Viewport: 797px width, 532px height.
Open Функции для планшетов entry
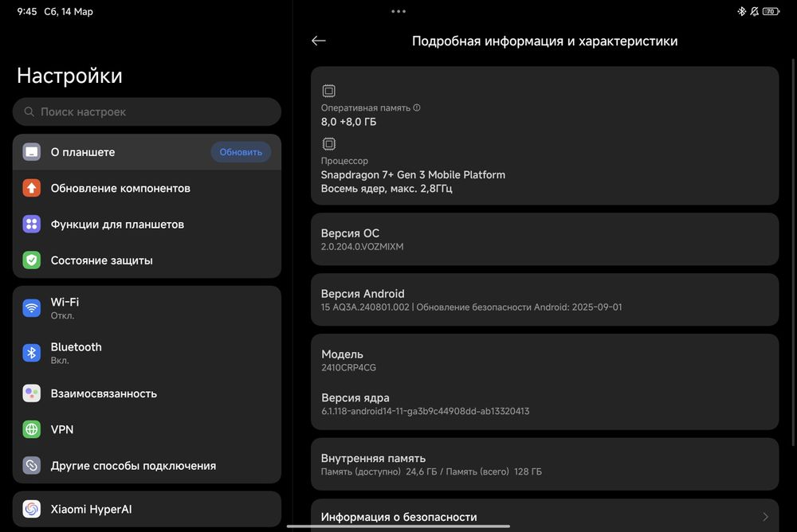[147, 224]
